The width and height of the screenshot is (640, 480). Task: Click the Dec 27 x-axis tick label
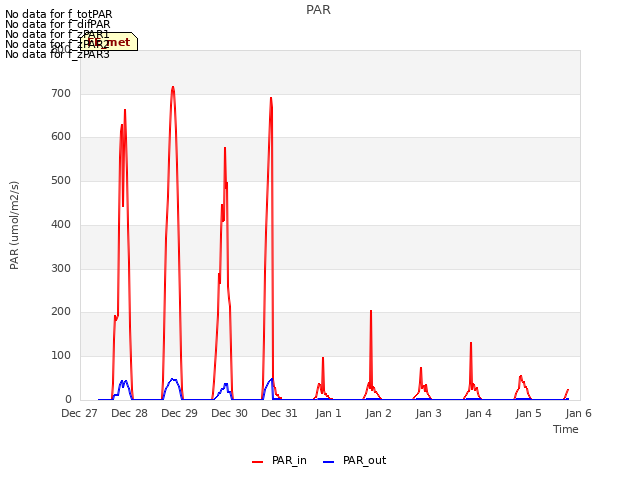tap(79, 413)
